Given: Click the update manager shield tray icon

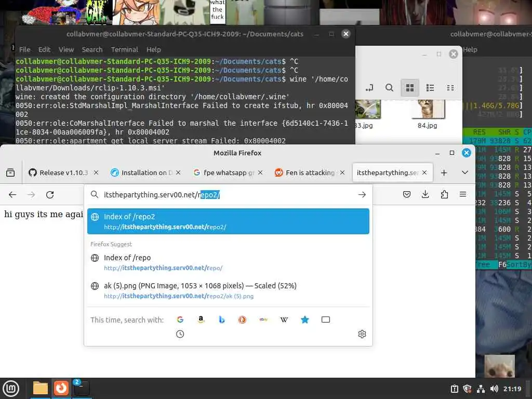Looking at the screenshot, I should 468,389.
